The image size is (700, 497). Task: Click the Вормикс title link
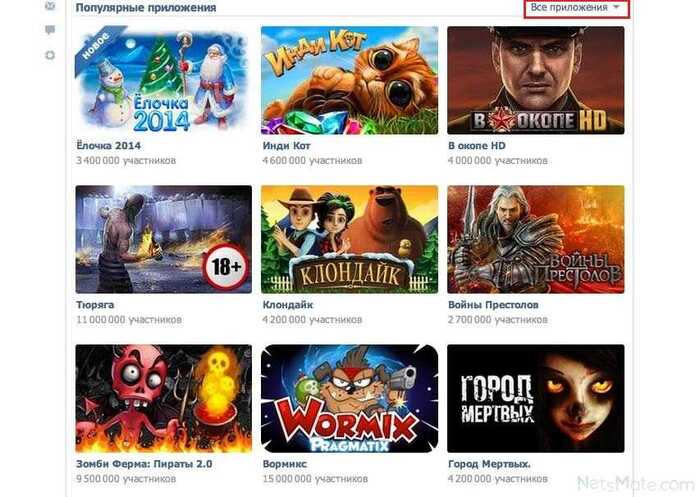pos(284,464)
